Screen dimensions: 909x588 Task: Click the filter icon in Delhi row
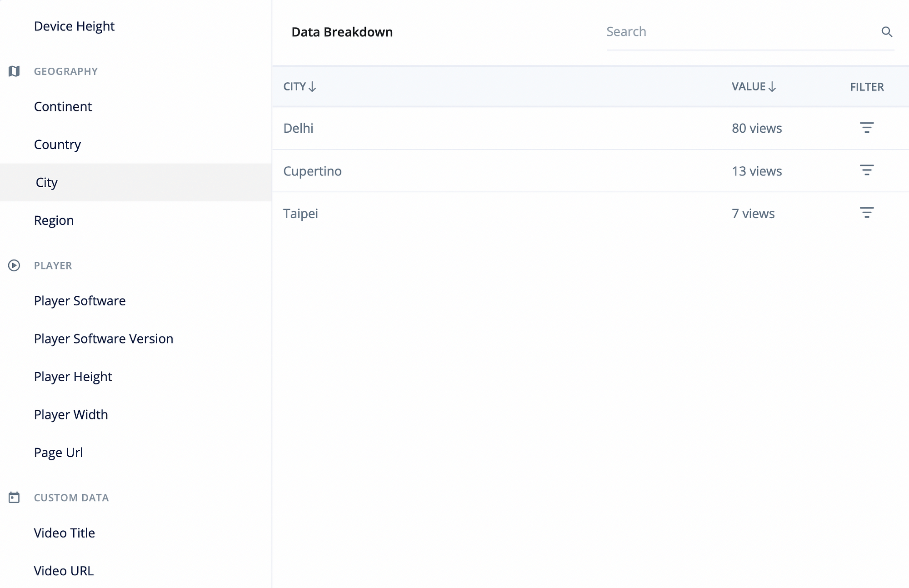click(867, 128)
